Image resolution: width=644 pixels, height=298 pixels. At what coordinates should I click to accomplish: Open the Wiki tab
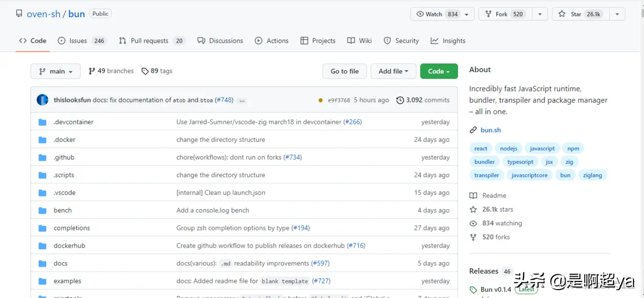click(x=359, y=41)
